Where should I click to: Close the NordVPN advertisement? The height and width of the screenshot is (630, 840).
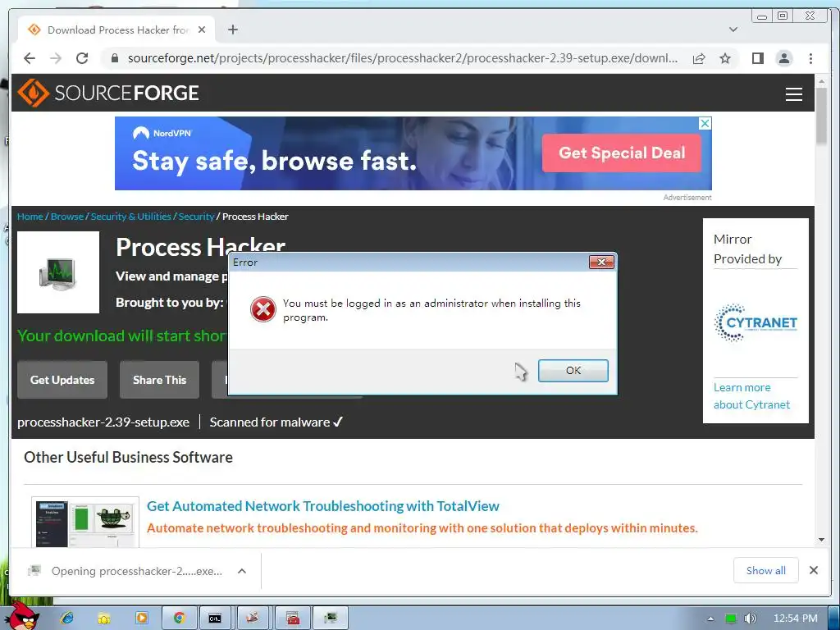click(705, 124)
